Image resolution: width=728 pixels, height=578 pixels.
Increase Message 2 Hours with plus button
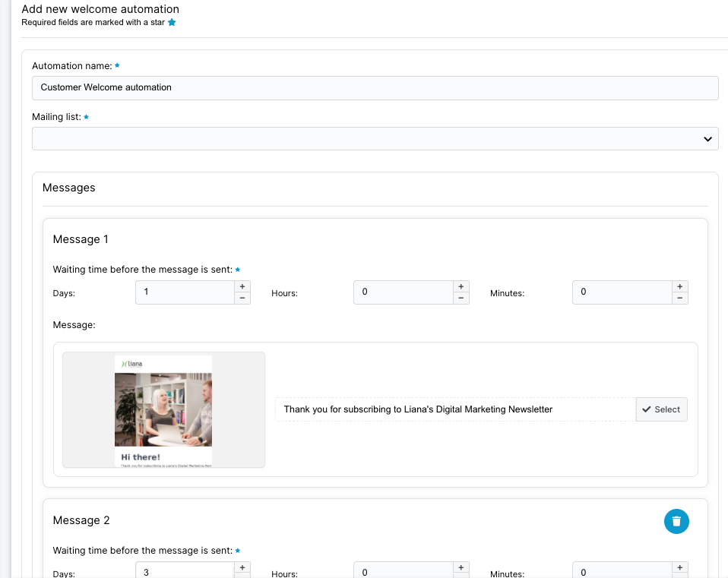(461, 567)
